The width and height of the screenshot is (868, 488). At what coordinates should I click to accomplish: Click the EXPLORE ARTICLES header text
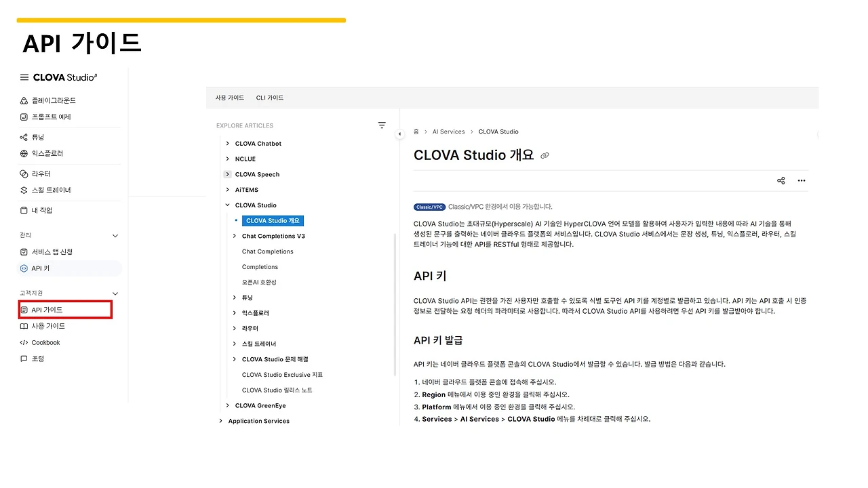pos(245,125)
